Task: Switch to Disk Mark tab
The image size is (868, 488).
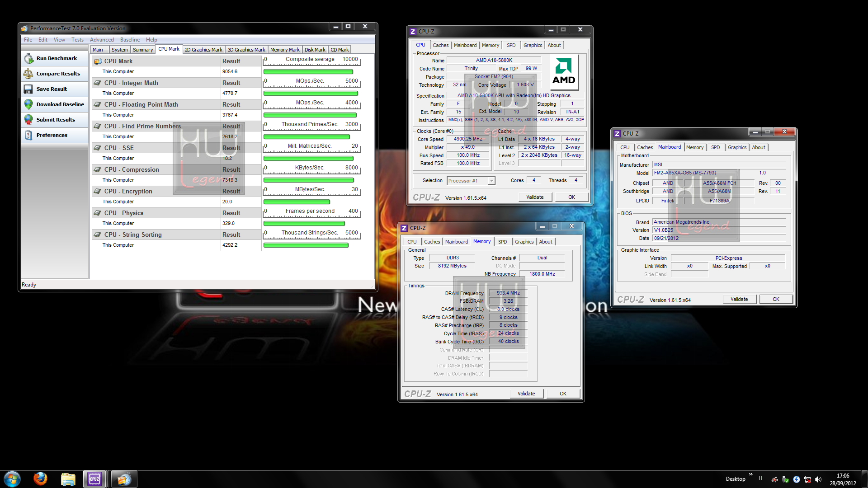Action: 315,50
